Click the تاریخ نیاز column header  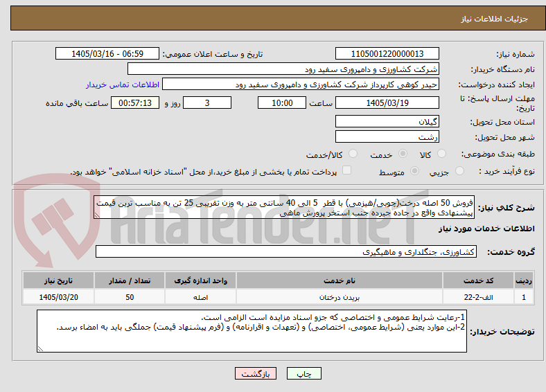point(58,280)
